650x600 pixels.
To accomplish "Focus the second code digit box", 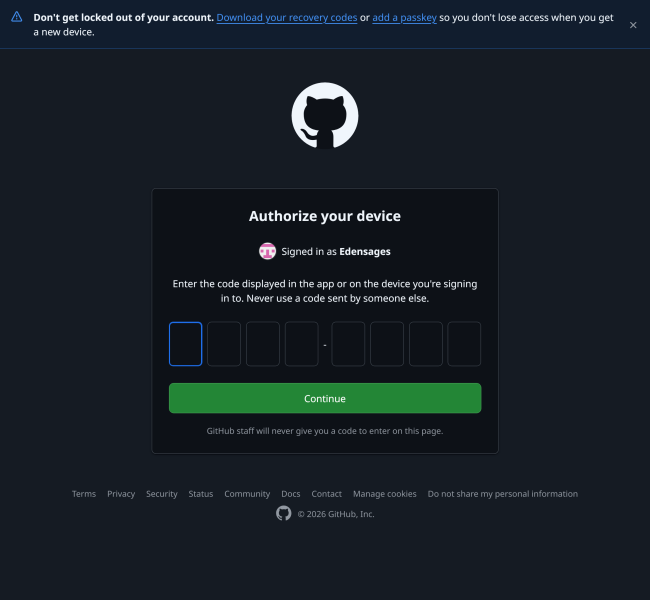I will click(224, 344).
